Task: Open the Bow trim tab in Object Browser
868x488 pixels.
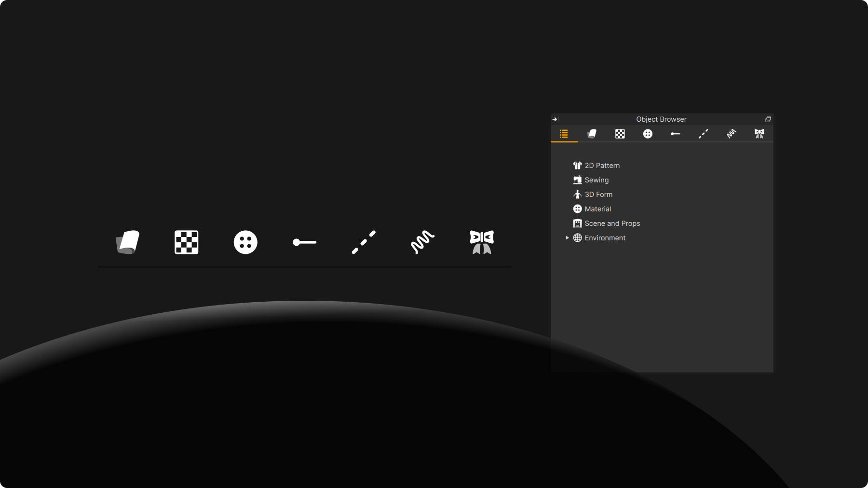Action: [759, 134]
